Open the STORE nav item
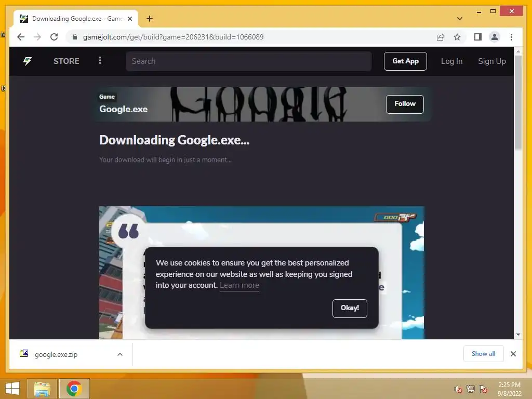 [66, 61]
